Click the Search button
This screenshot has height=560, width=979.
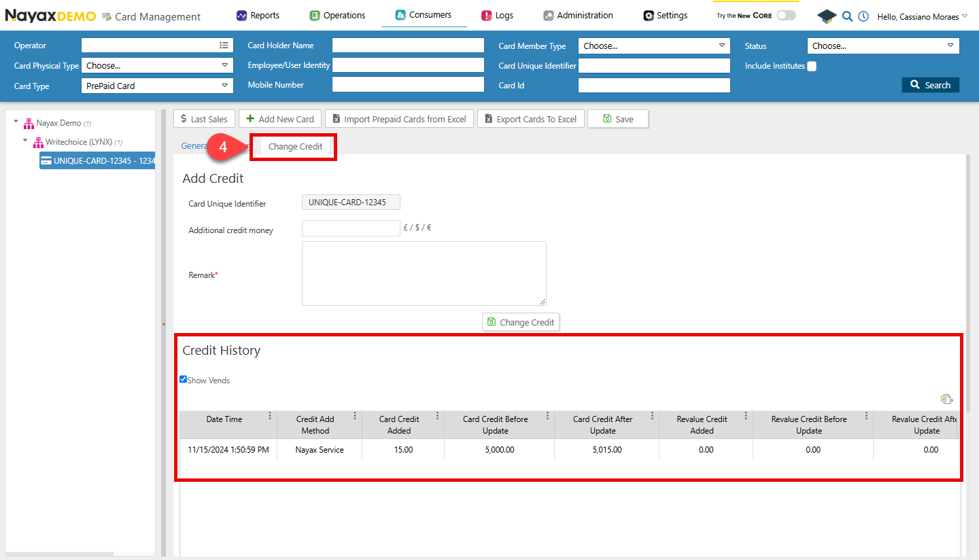[931, 85]
